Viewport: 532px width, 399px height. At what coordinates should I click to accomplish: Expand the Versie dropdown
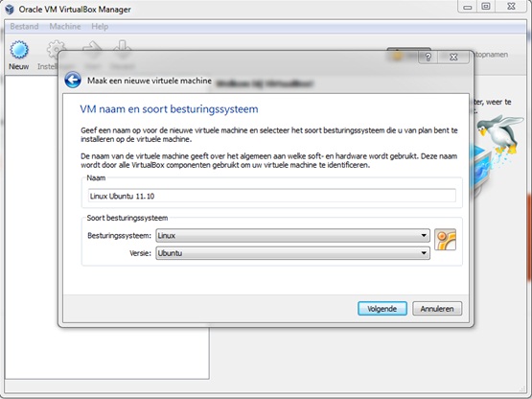292,253
